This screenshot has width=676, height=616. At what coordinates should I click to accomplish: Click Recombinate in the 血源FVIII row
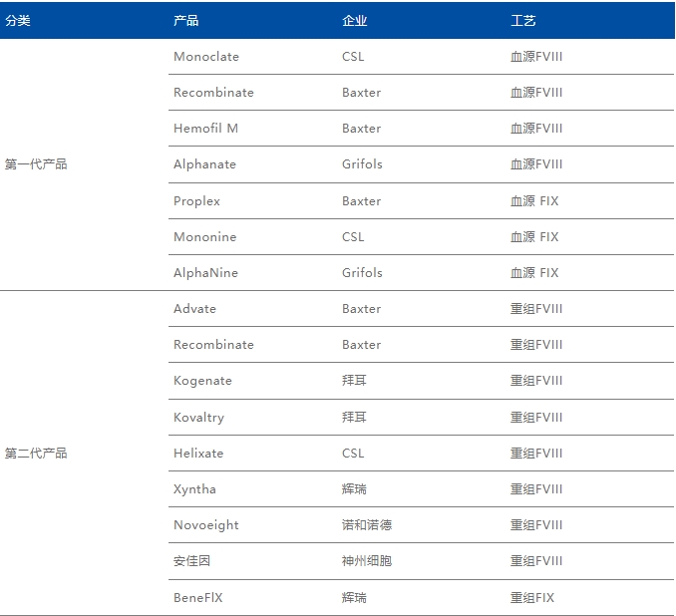tap(213, 93)
